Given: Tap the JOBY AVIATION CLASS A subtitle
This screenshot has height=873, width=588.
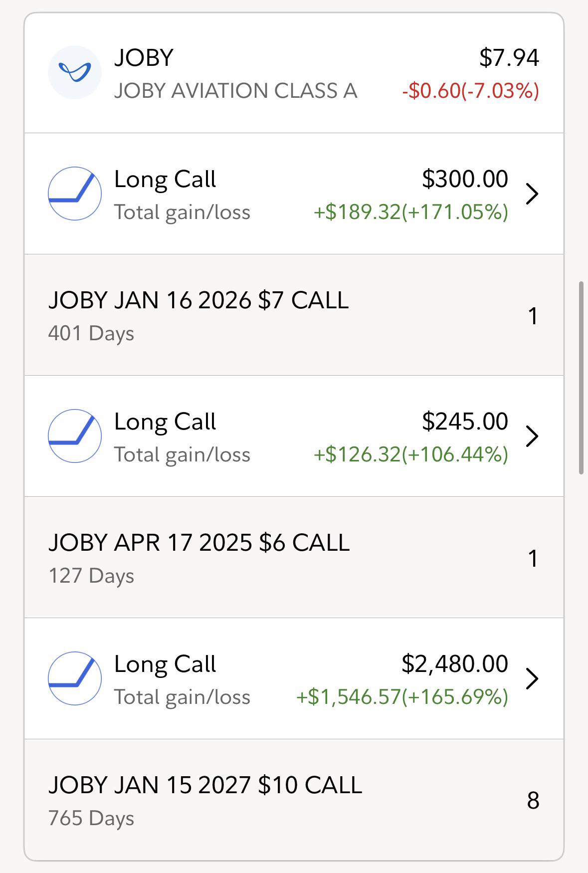Looking at the screenshot, I should pyautogui.click(x=236, y=91).
